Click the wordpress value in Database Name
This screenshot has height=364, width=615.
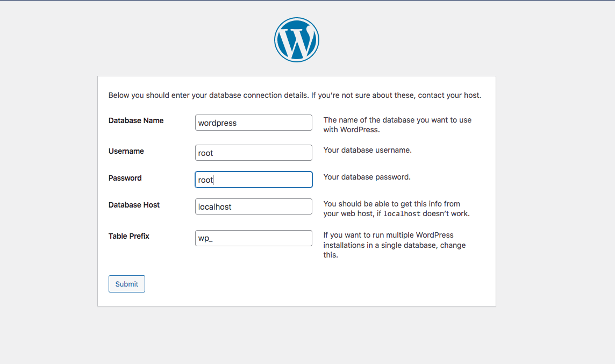[x=217, y=123]
